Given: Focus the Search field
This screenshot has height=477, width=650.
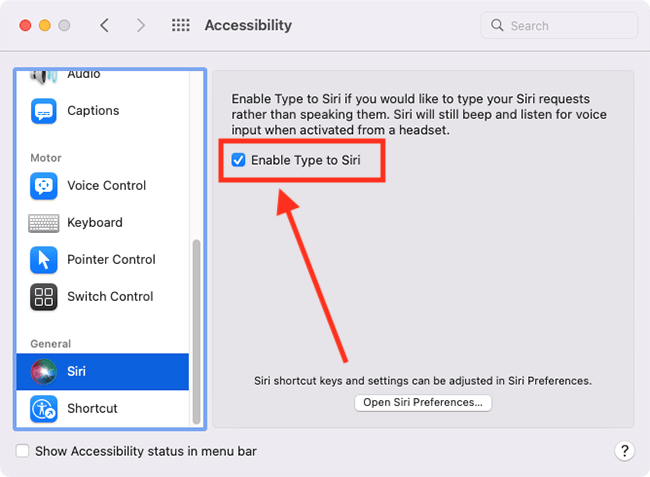Looking at the screenshot, I should (559, 26).
